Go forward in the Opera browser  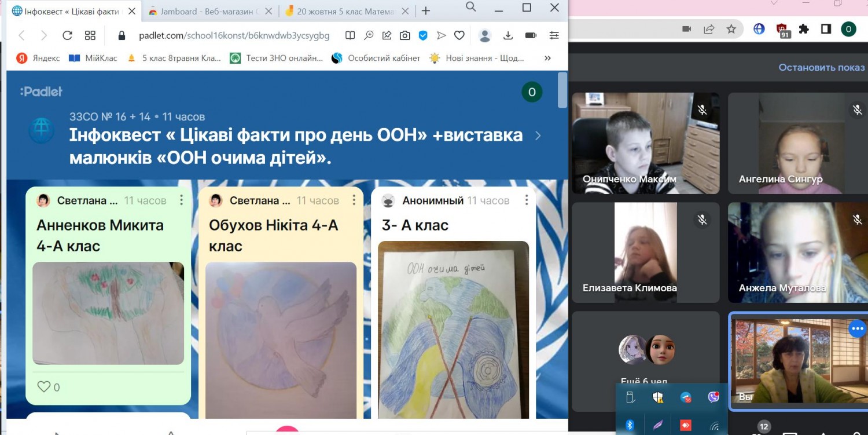(44, 35)
